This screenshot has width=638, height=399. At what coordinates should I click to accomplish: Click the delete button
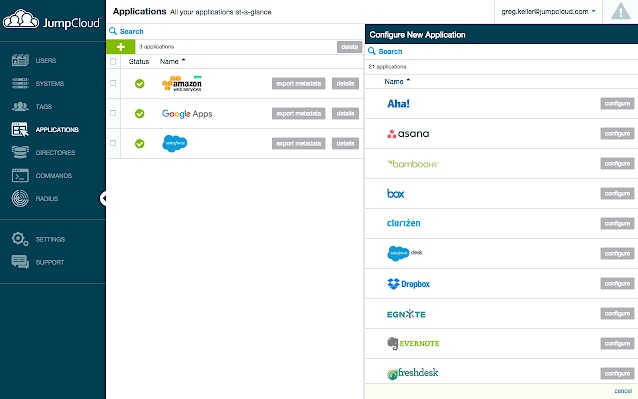pyautogui.click(x=350, y=47)
